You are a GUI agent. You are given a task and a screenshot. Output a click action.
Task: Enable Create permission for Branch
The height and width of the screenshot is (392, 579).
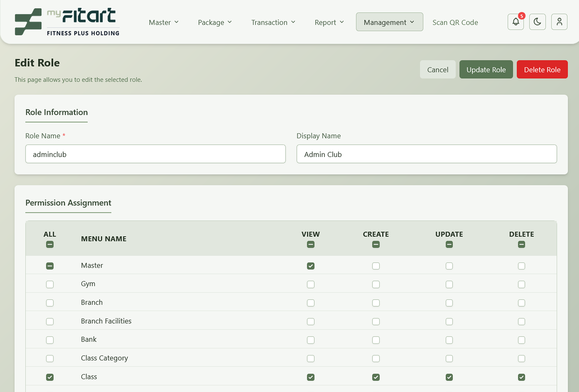tap(376, 303)
